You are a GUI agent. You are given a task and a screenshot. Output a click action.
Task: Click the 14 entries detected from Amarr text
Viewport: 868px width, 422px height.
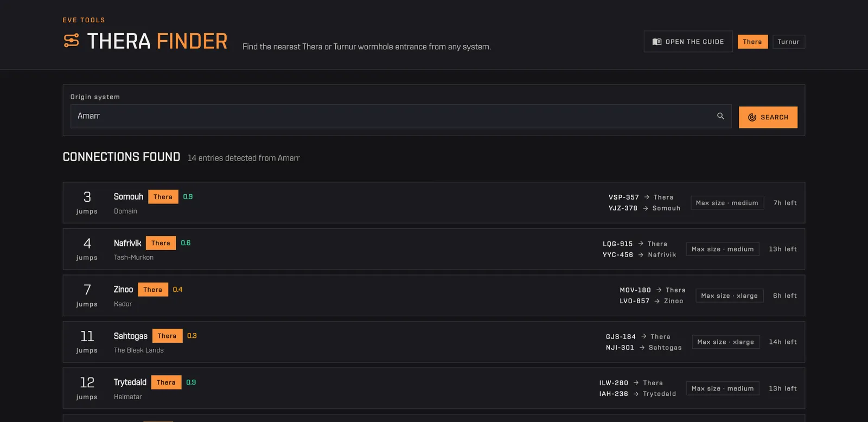244,158
